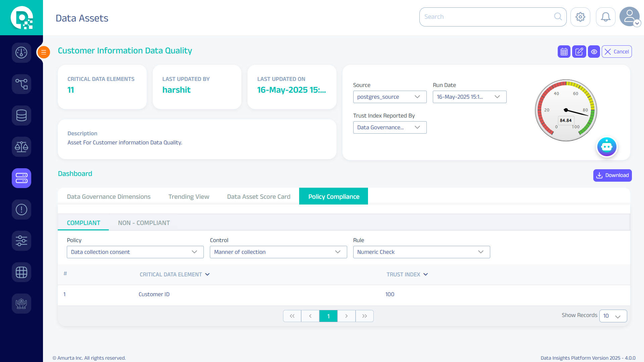Expand the Source postgres_source dropdown
This screenshot has height=362, width=644.
tap(389, 97)
